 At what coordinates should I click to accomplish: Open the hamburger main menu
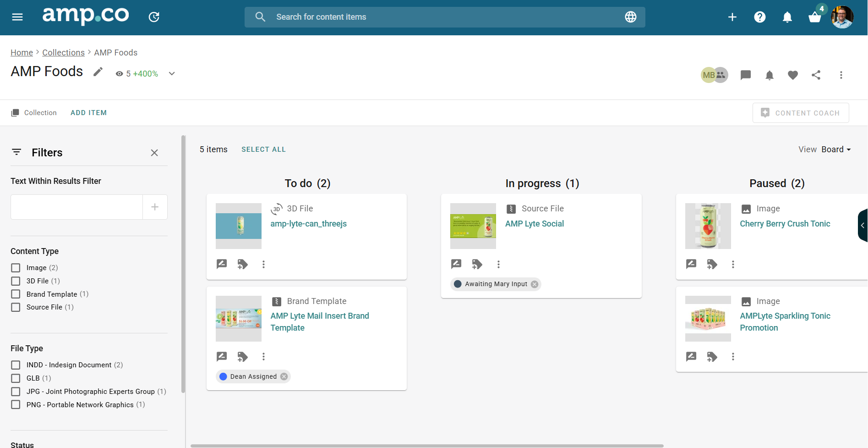(17, 17)
